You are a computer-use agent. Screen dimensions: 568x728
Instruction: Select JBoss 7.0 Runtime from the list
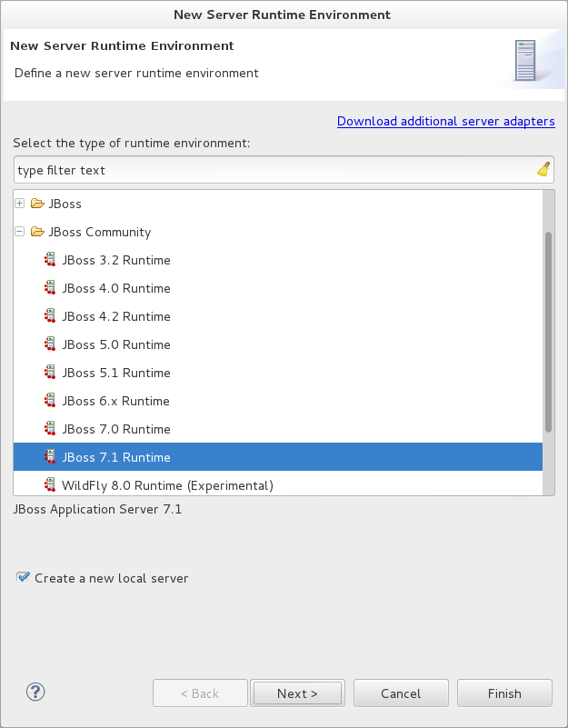point(115,428)
